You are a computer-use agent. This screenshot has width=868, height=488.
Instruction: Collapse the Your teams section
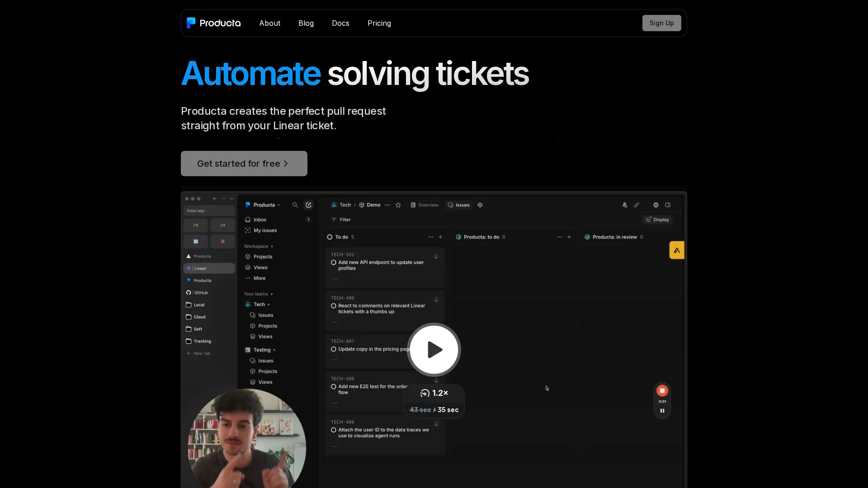(x=259, y=294)
